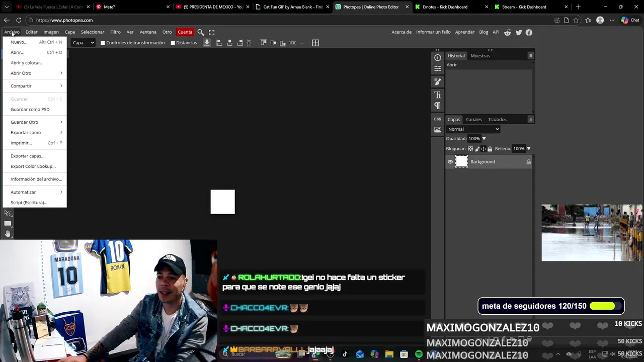This screenshot has height=362, width=644.
Task: Open History panel options menu icon
Action: 530,56
